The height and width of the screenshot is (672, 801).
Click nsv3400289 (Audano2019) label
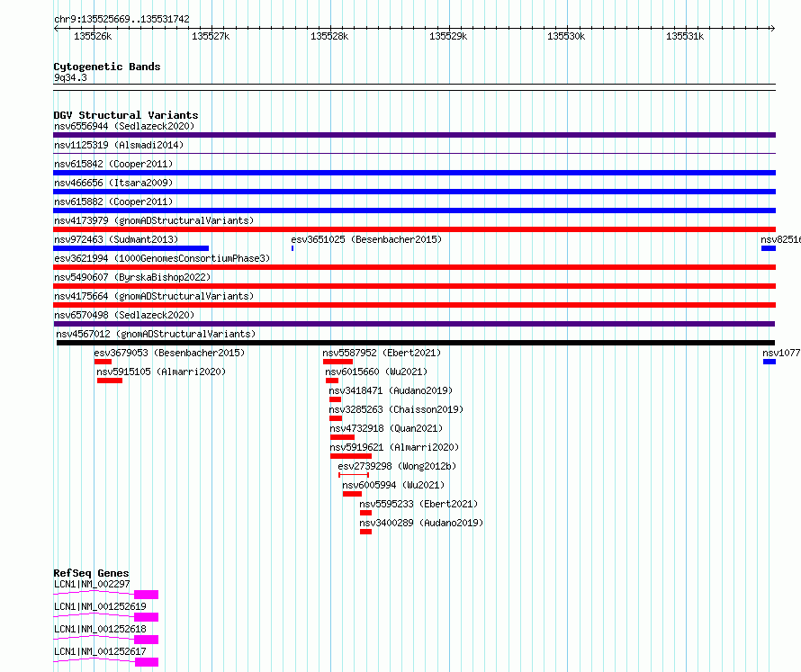coord(421,523)
